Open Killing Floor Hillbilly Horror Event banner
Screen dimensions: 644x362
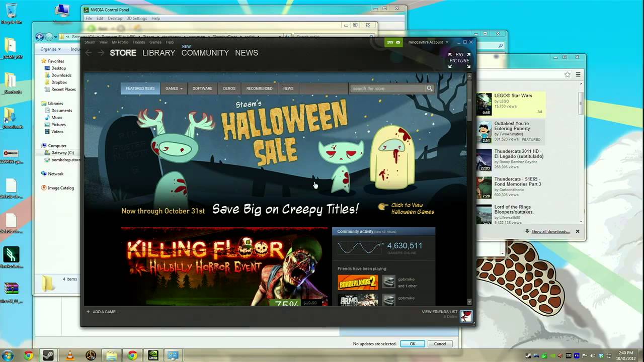(224, 266)
